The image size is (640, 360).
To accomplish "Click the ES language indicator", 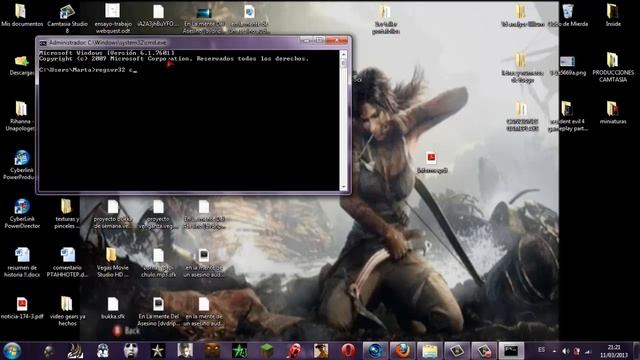I will click(541, 350).
